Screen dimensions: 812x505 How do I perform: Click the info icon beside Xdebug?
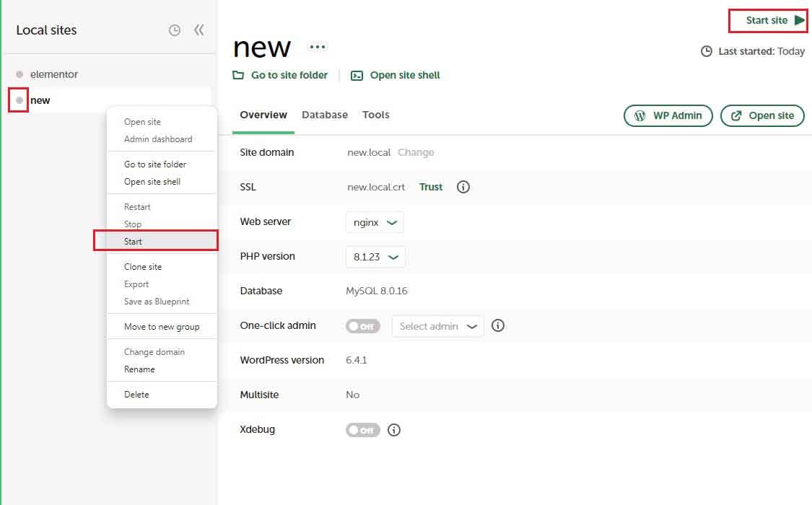tap(393, 429)
